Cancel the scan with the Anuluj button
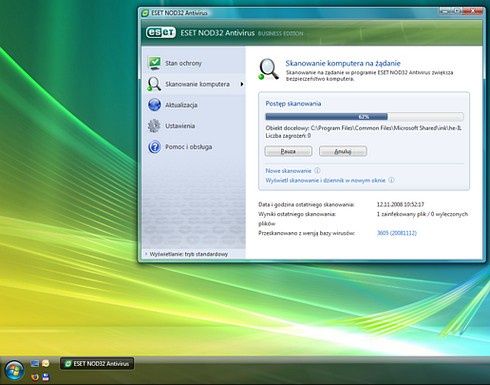The height and width of the screenshot is (385, 490). point(343,151)
